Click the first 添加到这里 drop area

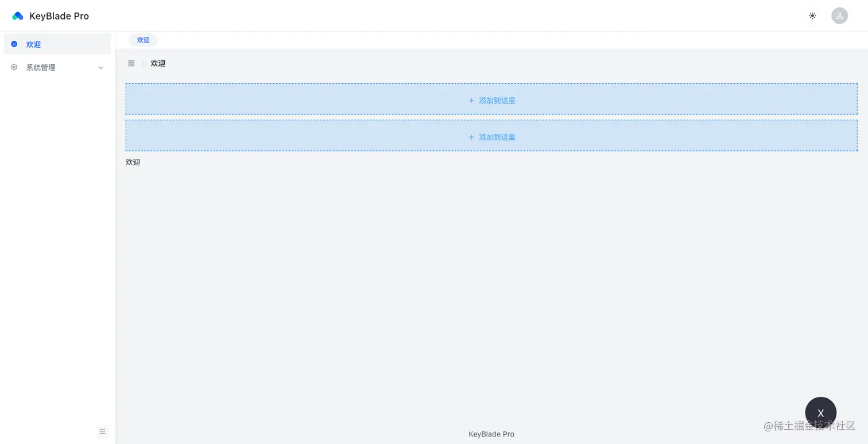point(491,99)
